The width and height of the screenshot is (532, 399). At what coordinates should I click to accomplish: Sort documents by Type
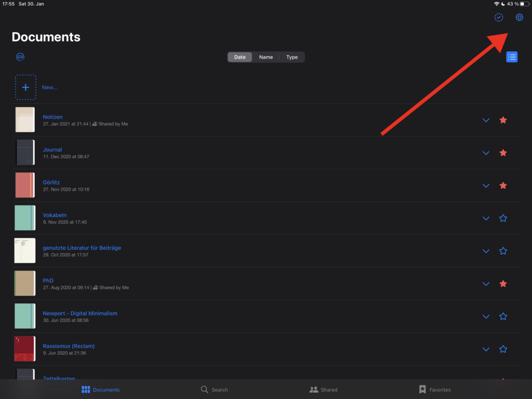(292, 57)
